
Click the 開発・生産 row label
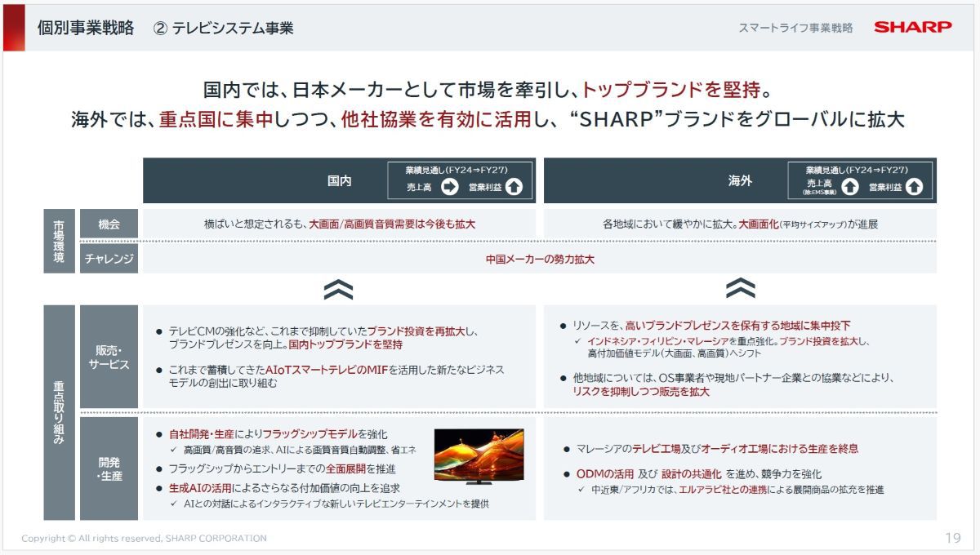[109, 468]
